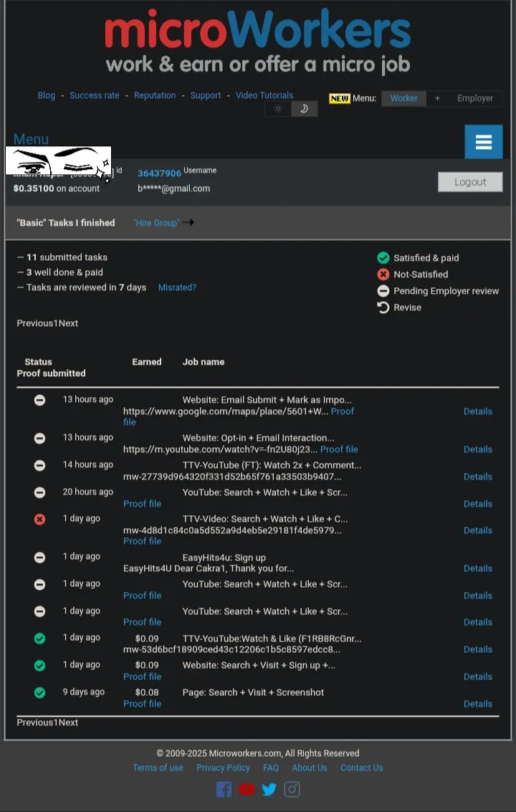This screenshot has width=516, height=812.
Task: Click "14 hours ago" timestamp
Action: [88, 464]
